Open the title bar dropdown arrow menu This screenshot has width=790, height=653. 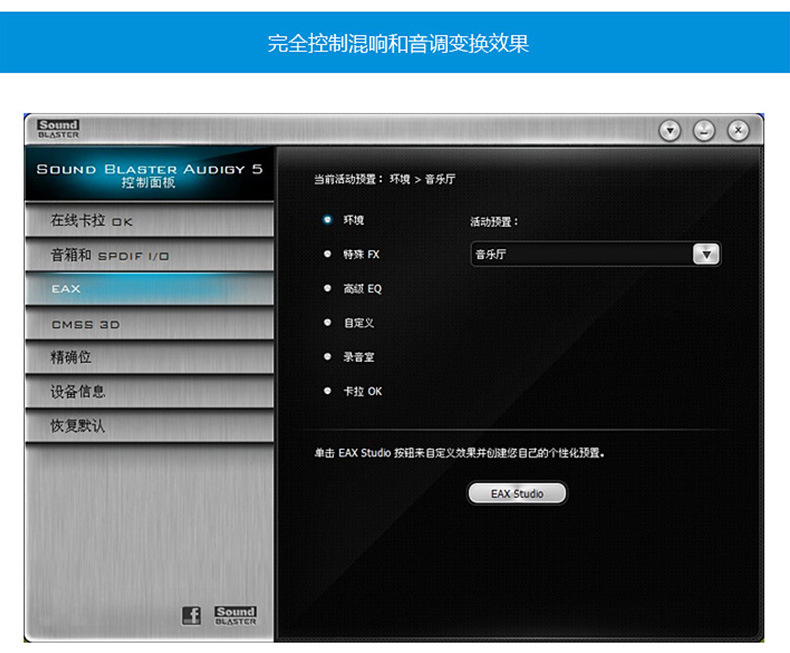[670, 131]
